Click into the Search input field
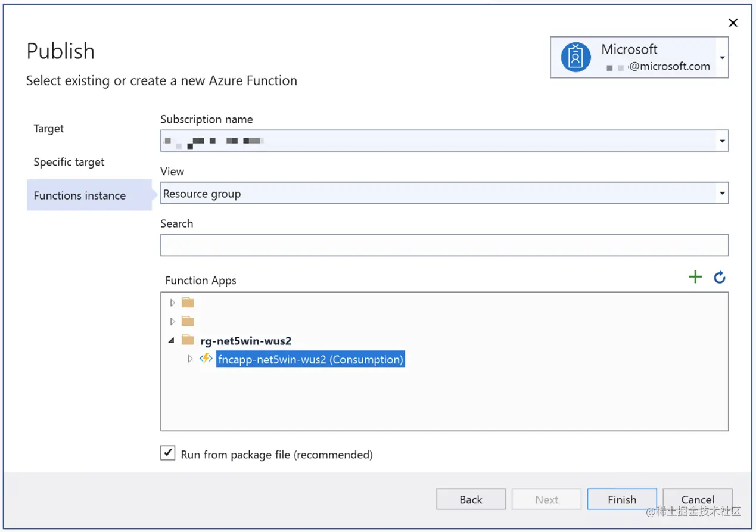The image size is (756, 532). (444, 245)
